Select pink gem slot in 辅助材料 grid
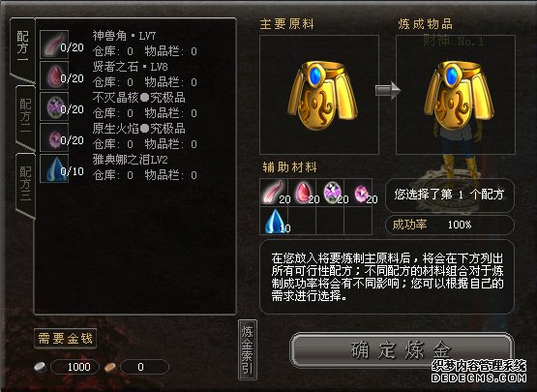 coord(358,193)
